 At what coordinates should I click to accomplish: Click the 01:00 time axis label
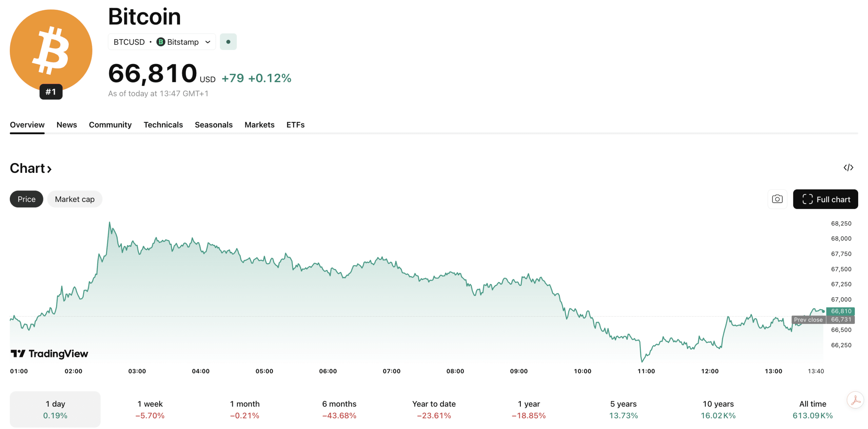(19, 371)
